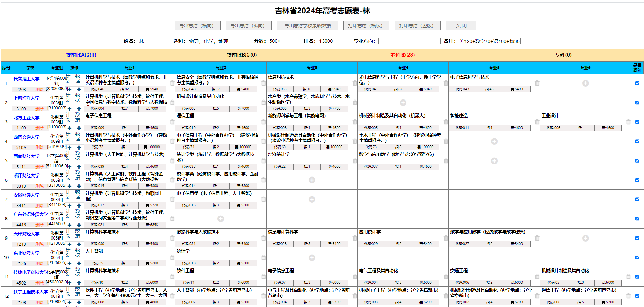Click add-major circle in 西南交通大学 专业5 cell
This screenshot has height=307, width=644.
494,141
